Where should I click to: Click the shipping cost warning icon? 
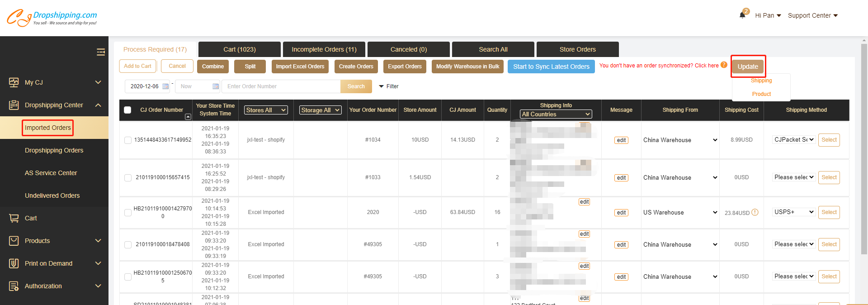755,212
